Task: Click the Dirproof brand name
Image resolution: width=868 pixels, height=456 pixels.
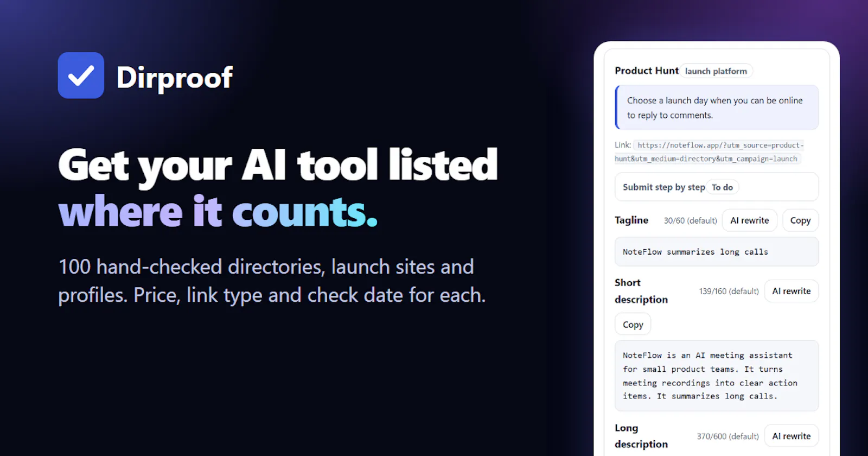Action: [x=175, y=77]
